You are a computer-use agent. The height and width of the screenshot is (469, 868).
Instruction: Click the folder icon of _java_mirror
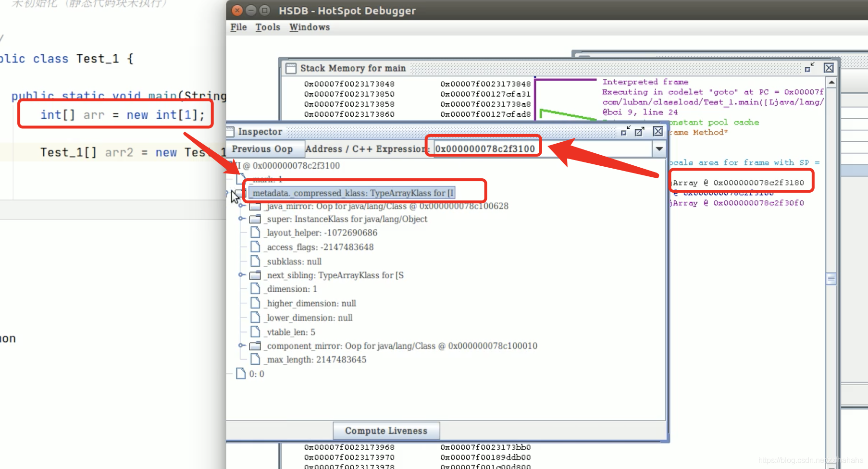[x=255, y=206]
